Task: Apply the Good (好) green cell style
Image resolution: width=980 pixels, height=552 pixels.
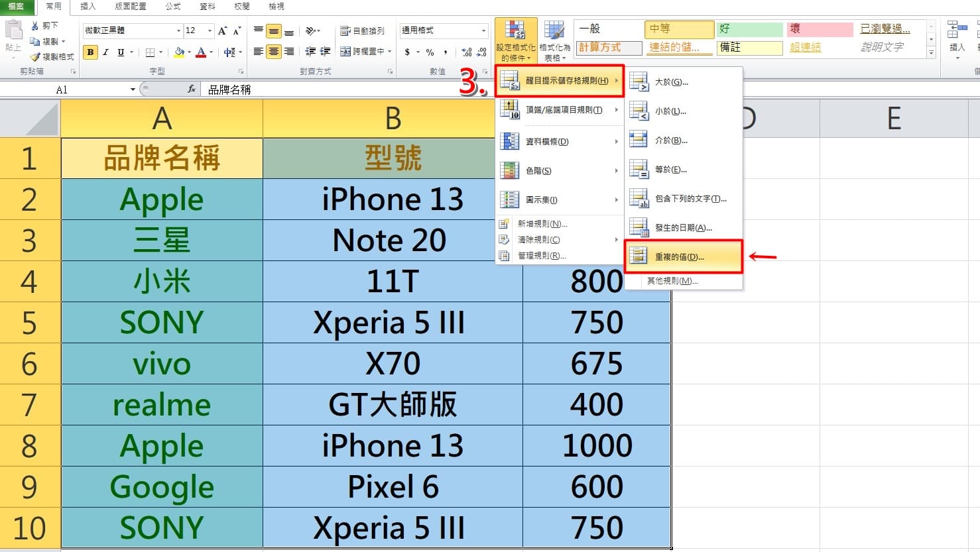Action: 749,29
